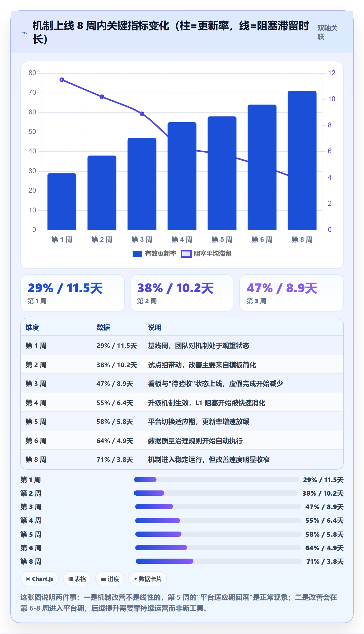
Task: Click the 双轴关联 label in the header
Action: pyautogui.click(x=327, y=32)
